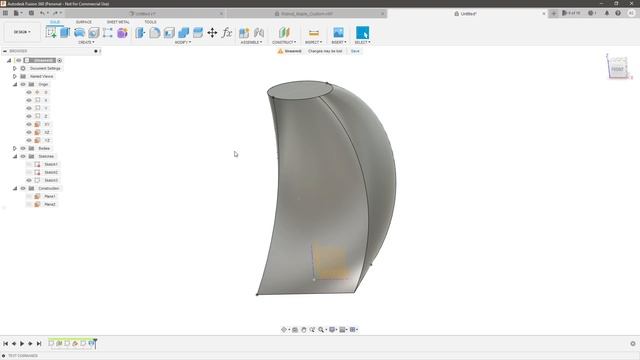The width and height of the screenshot is (640, 360).
Task: Toggle visibility of YZ plane
Action: pyautogui.click(x=29, y=140)
